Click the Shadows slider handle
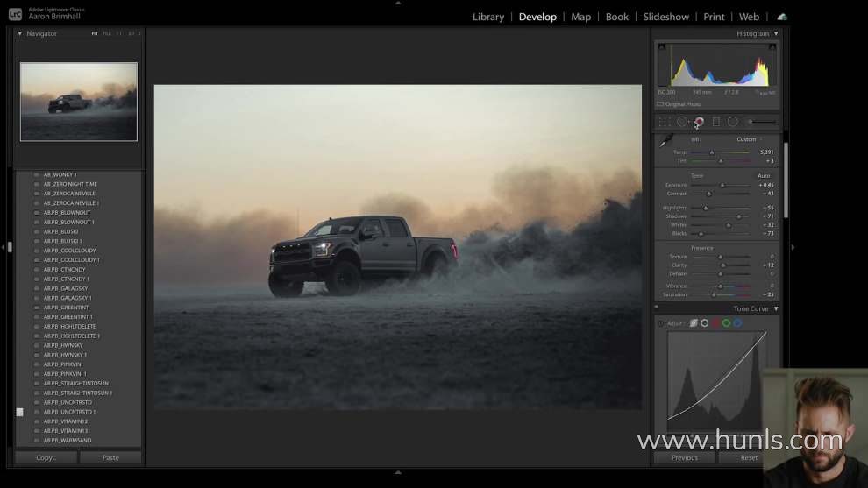The width and height of the screenshot is (868, 488). pos(738,216)
